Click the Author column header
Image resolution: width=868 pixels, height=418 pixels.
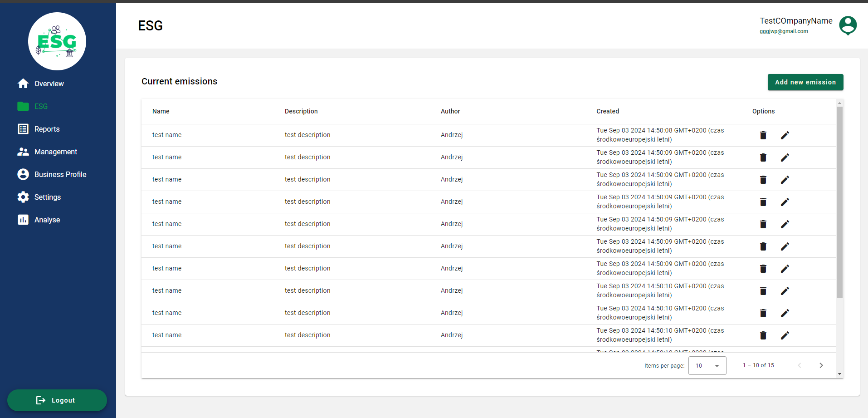[x=450, y=111]
